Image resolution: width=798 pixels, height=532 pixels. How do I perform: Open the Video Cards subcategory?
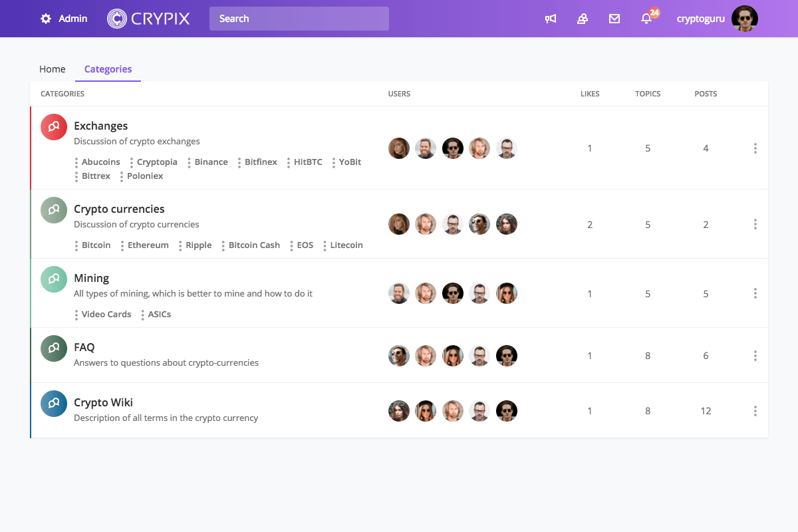(106, 314)
